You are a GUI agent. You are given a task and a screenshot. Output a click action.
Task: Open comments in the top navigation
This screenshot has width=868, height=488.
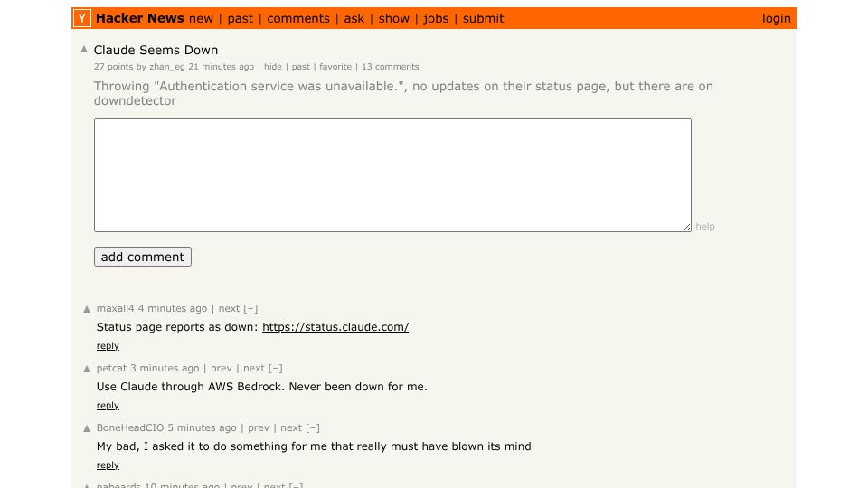point(298,19)
